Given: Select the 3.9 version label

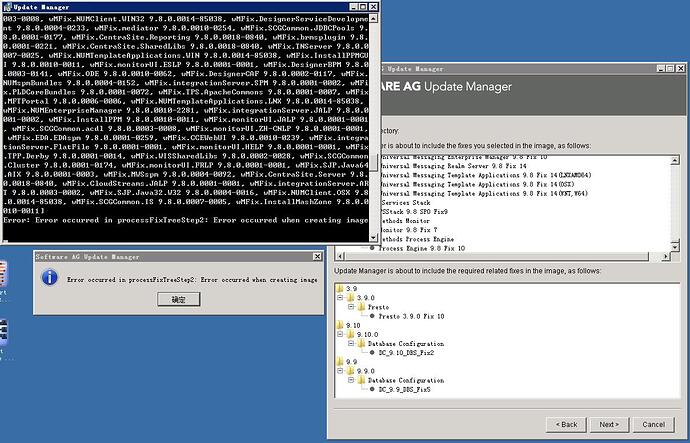Looking at the screenshot, I should (351, 289).
